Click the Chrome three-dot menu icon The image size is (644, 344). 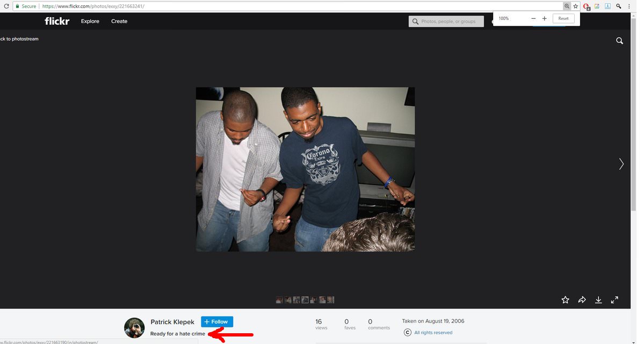(x=629, y=6)
